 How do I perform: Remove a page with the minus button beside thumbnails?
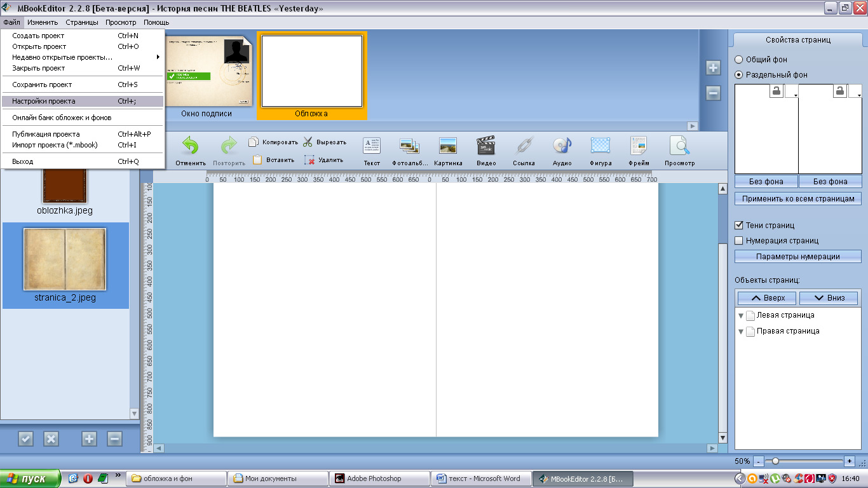click(714, 93)
